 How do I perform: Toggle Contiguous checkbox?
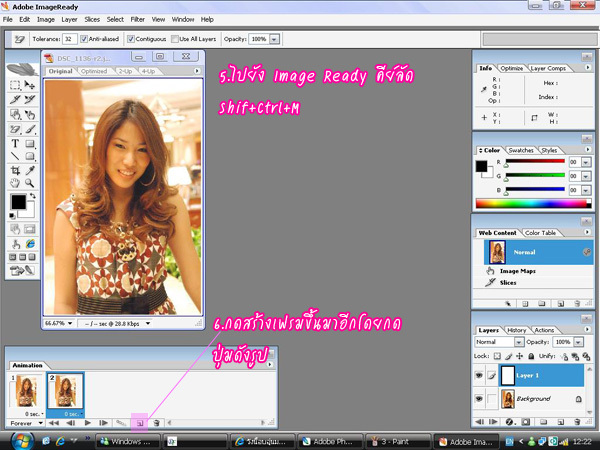[x=131, y=39]
